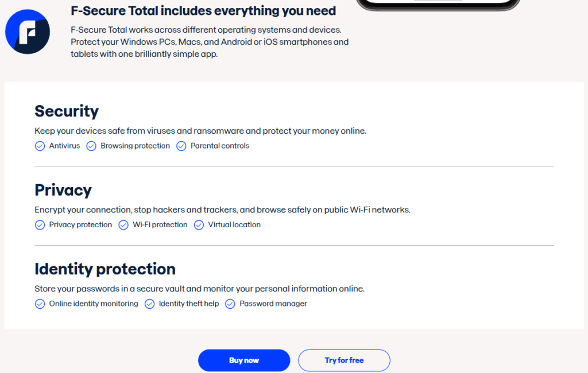
Task: Select the Identity protection heading
Action: (105, 269)
